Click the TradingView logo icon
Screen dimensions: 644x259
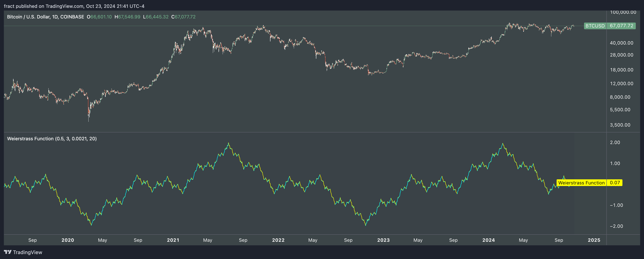(x=8, y=252)
